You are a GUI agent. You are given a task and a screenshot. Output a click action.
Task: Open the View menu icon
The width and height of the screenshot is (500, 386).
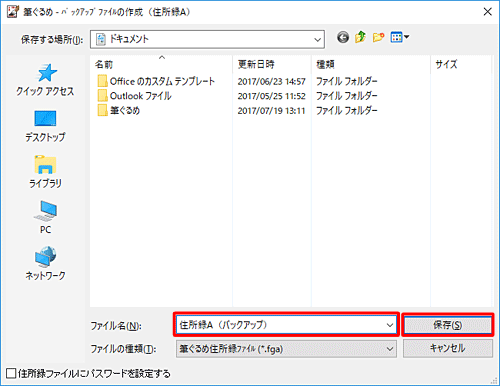coord(400,37)
